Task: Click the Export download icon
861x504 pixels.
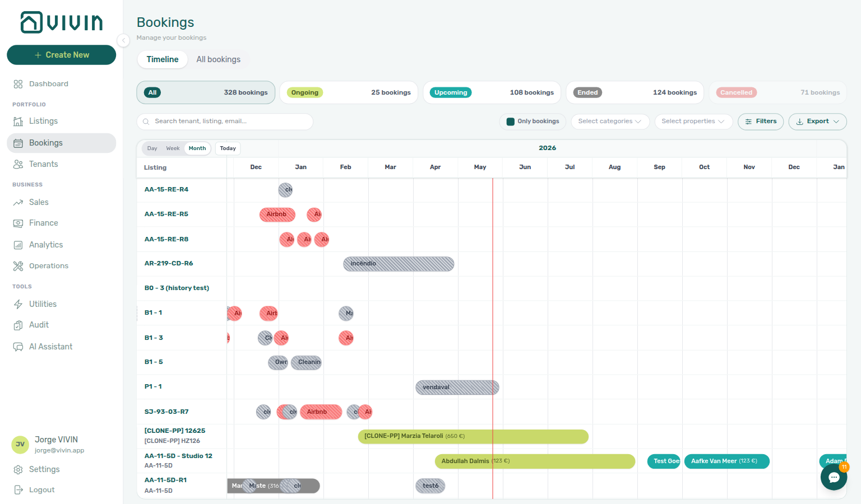Action: [799, 122]
